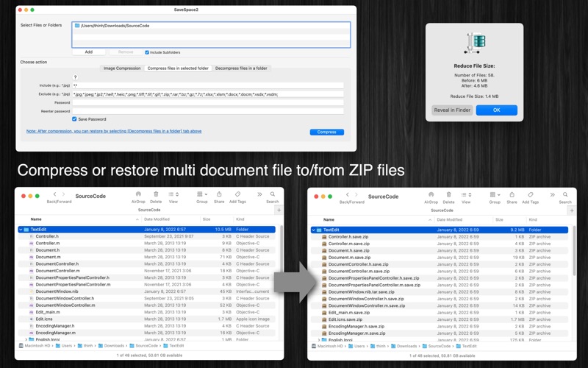
Task: Click Macintosh HD in left Finder path bar
Action: pos(34,346)
